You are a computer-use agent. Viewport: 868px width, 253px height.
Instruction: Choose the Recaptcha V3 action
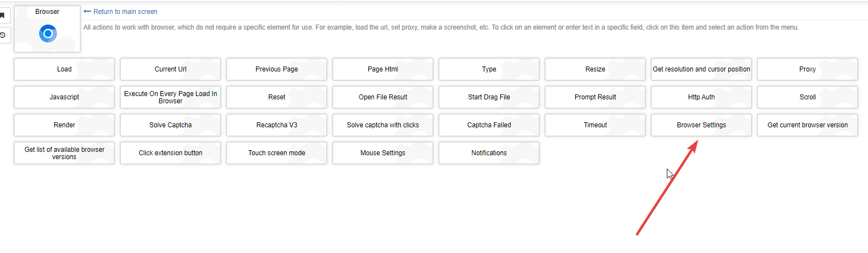point(277,125)
